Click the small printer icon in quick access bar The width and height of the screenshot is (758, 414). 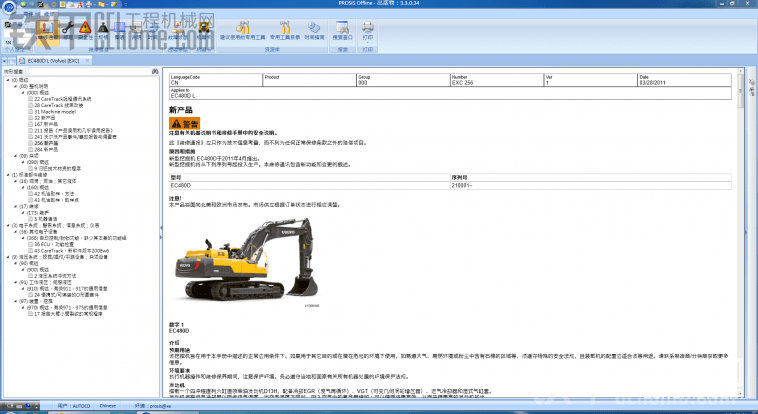tap(88, 4)
